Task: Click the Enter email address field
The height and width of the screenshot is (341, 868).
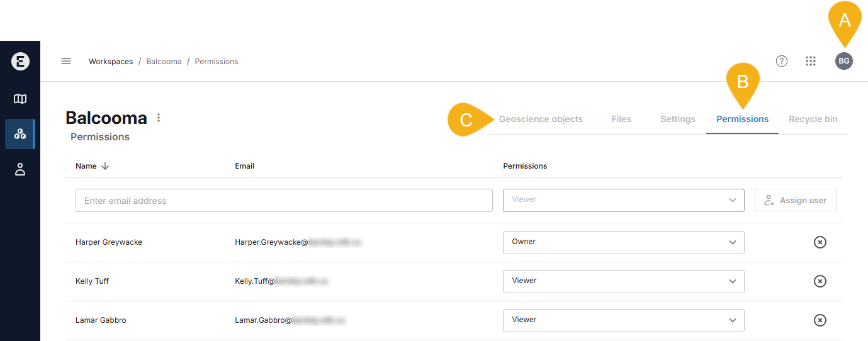Action: coord(283,201)
